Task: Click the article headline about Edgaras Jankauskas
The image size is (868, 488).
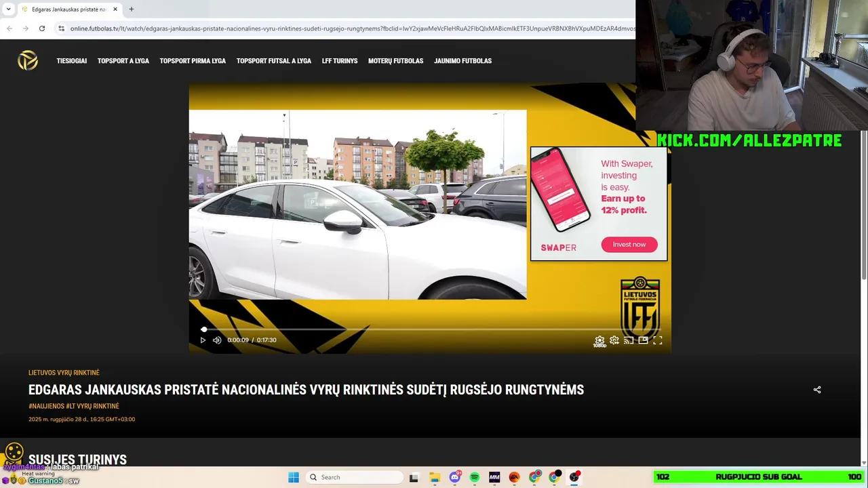Action: (x=306, y=390)
